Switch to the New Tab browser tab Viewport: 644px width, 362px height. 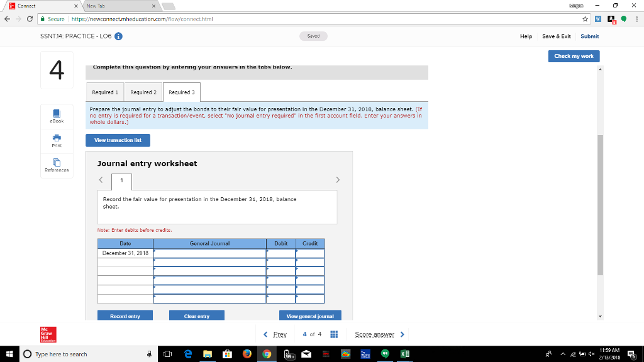click(118, 6)
